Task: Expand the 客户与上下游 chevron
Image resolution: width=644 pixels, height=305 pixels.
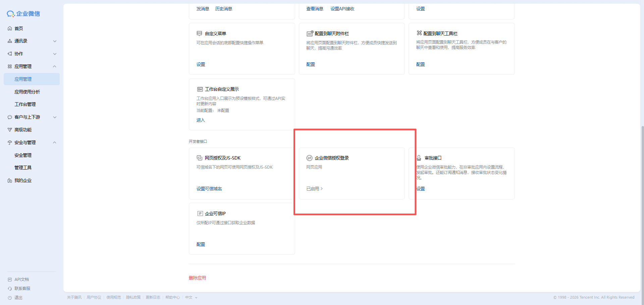Action: [55, 117]
